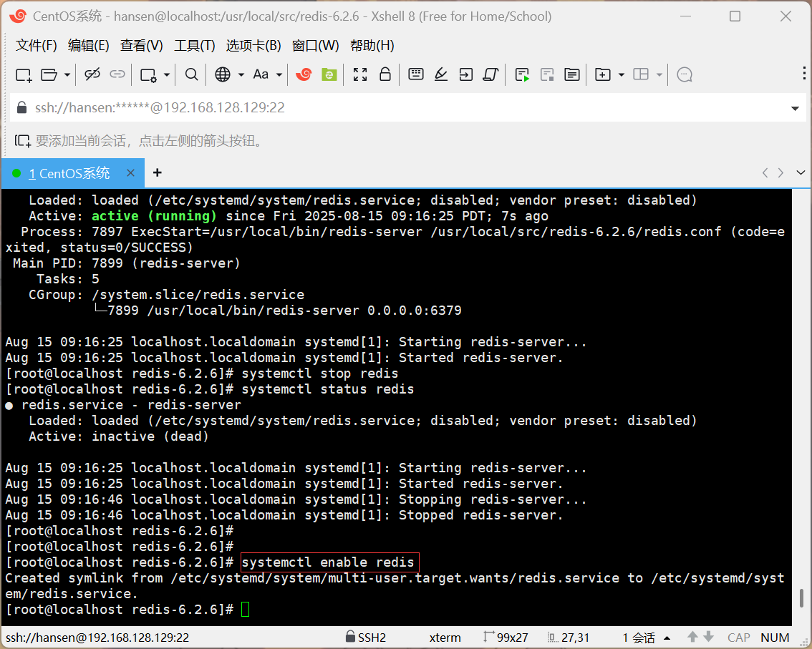This screenshot has height=649, width=812.
Task: Open the virtual keyboard icon in toolbar
Action: click(x=416, y=74)
